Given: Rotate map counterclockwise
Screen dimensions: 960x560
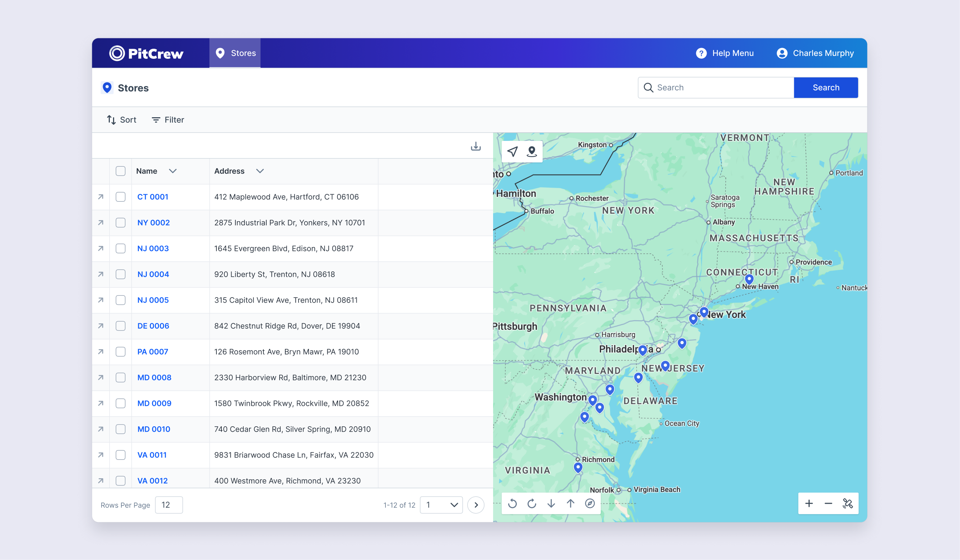Looking at the screenshot, I should (x=512, y=504).
